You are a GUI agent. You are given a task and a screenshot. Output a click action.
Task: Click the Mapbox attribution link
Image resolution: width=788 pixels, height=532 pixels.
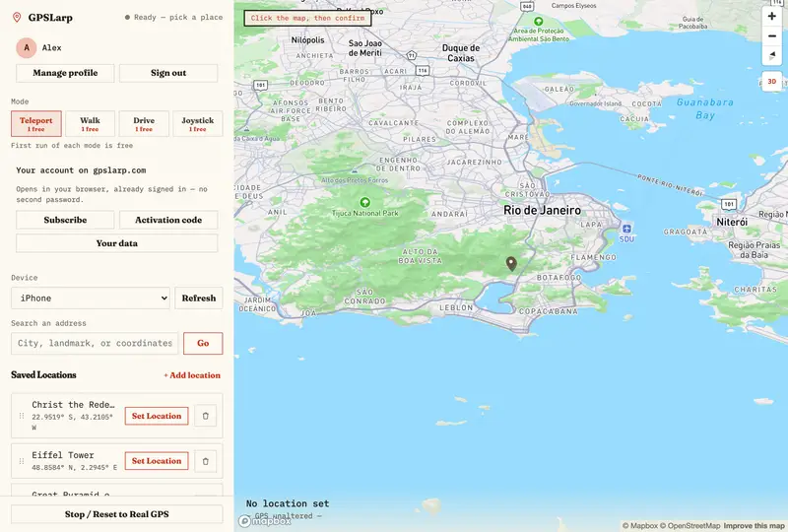coord(639,526)
